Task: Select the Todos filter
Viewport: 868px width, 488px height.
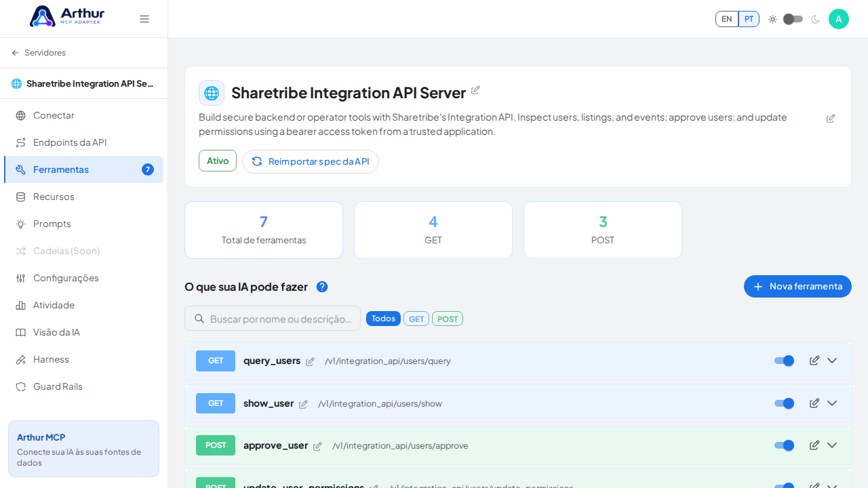Action: coord(383,319)
